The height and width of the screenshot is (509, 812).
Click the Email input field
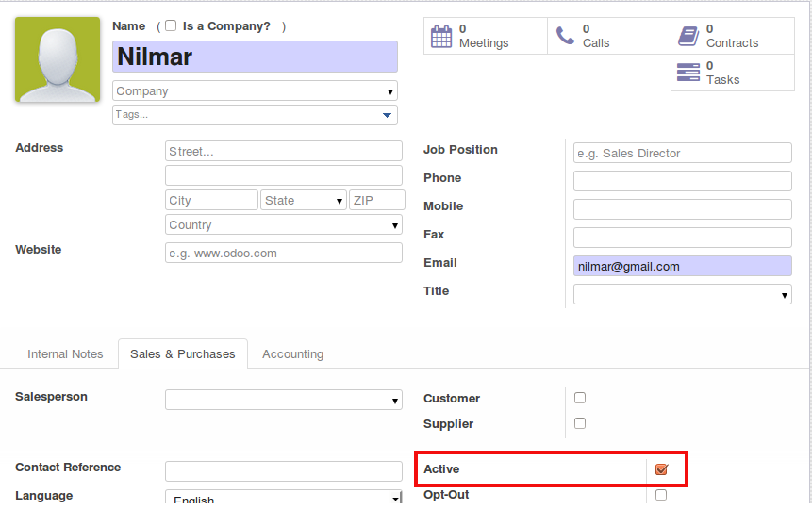683,266
